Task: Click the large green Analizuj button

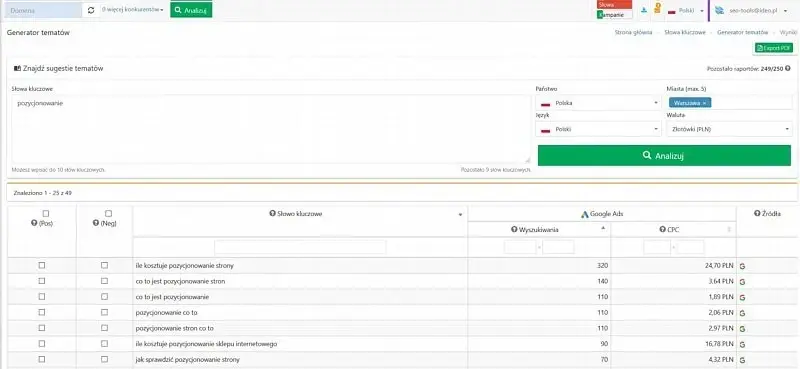Action: [x=664, y=156]
